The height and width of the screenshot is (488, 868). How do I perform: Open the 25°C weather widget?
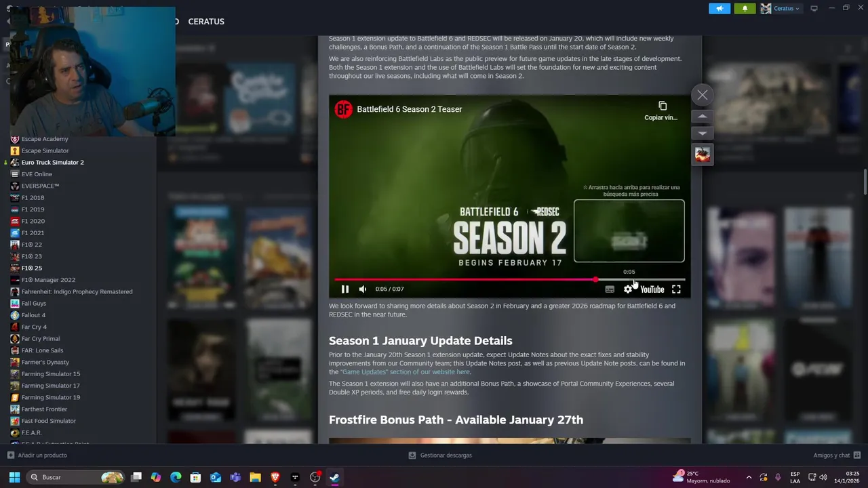coord(701,477)
